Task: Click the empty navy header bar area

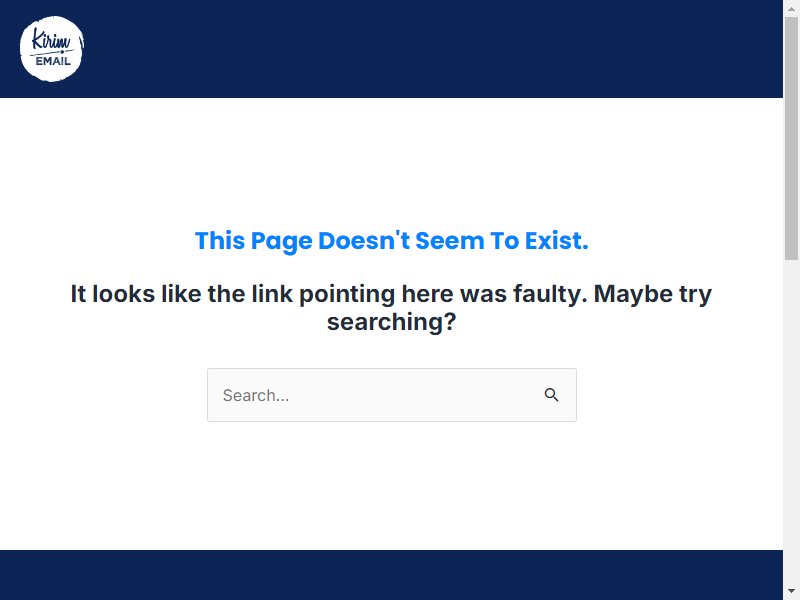Action: (434, 49)
